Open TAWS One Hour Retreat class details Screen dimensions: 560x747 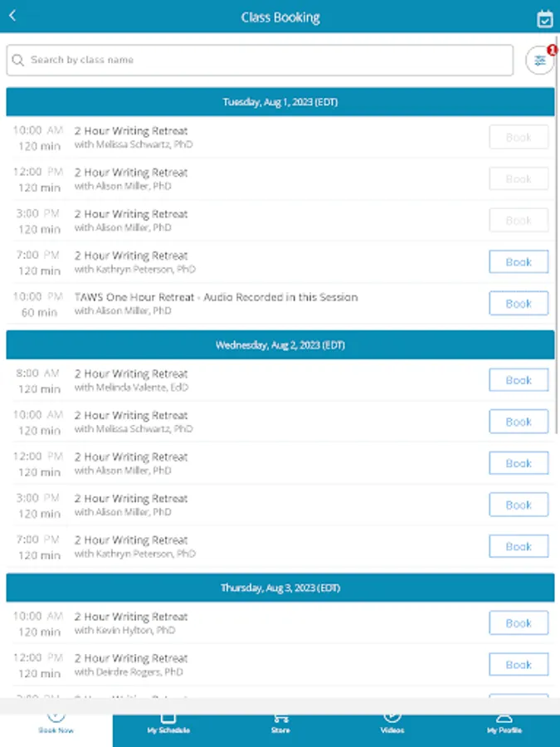[216, 297]
